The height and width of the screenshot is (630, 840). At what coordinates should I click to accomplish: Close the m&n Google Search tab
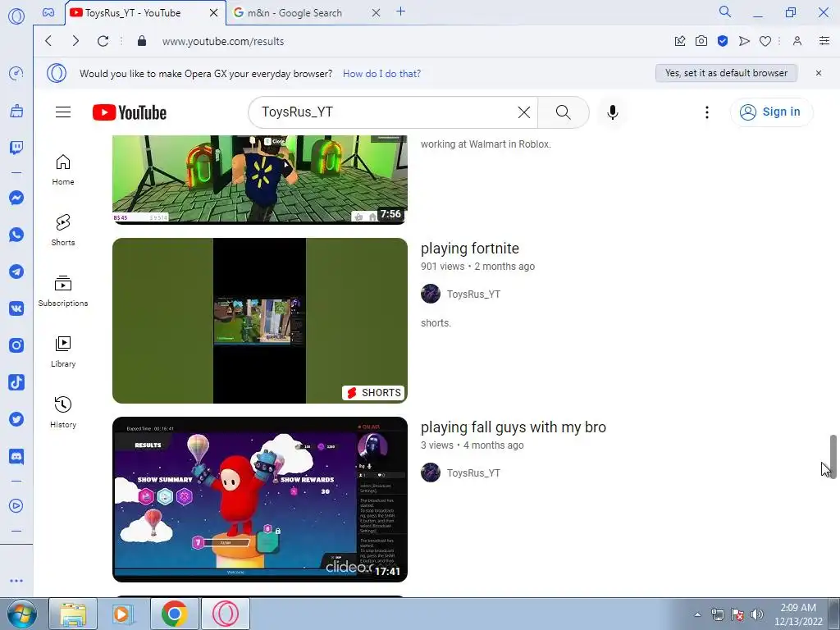tap(376, 12)
